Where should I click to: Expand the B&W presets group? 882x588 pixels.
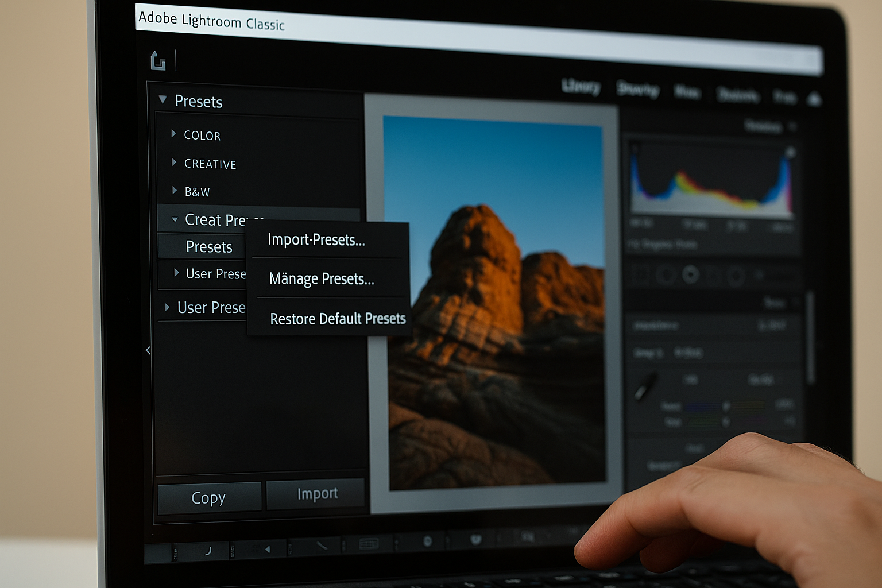coord(174,190)
